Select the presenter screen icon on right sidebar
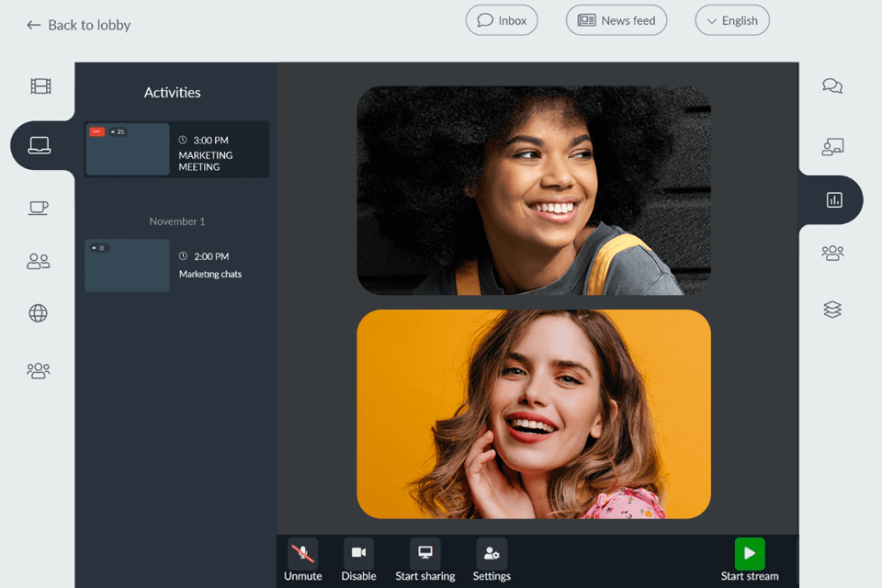 point(831,145)
